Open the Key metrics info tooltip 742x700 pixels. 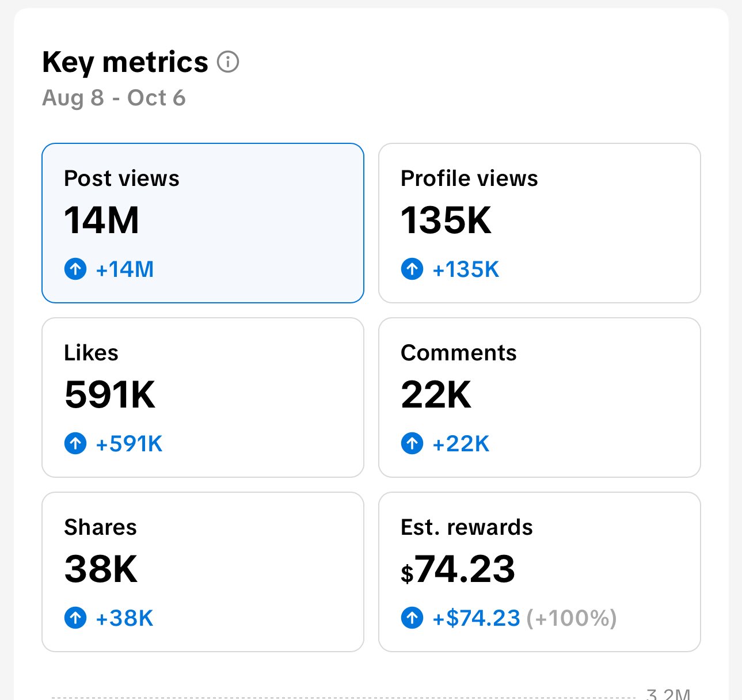(x=229, y=62)
